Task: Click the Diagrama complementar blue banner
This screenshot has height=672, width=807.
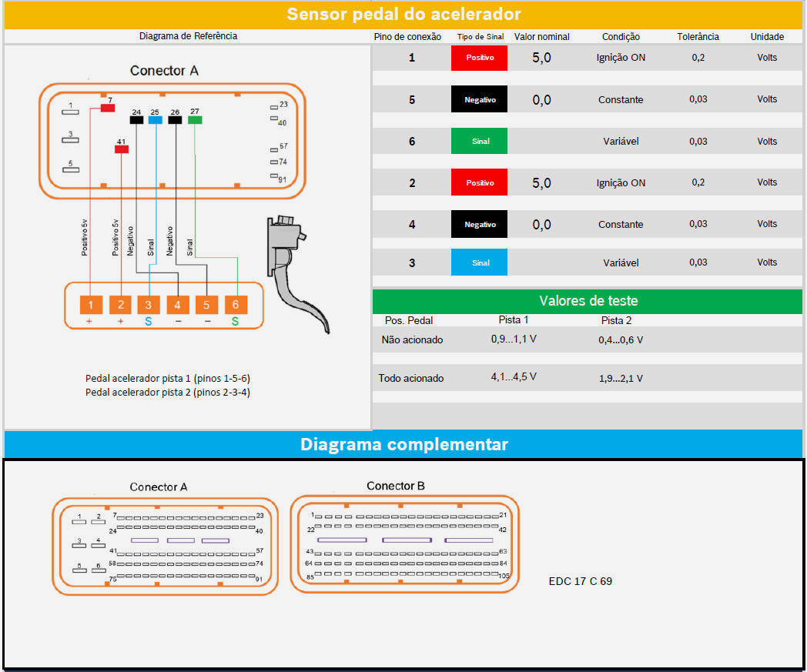Action: [x=403, y=444]
